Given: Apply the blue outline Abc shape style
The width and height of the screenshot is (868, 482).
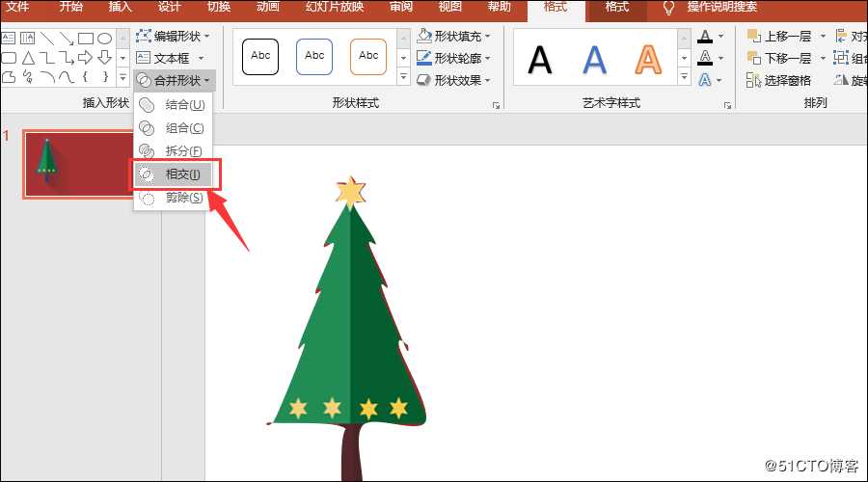Looking at the screenshot, I should pyautogui.click(x=314, y=57).
